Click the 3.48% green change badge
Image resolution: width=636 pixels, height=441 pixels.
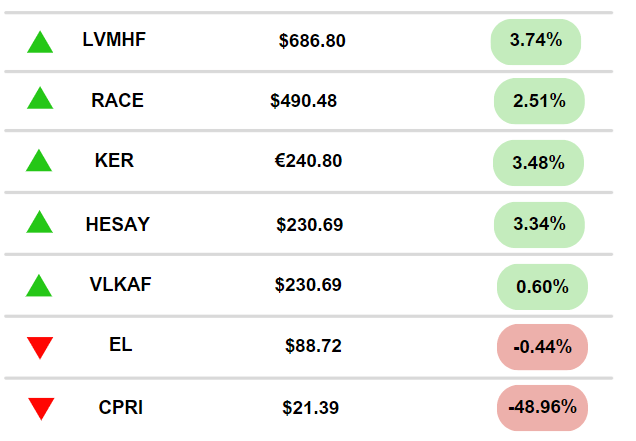538,163
